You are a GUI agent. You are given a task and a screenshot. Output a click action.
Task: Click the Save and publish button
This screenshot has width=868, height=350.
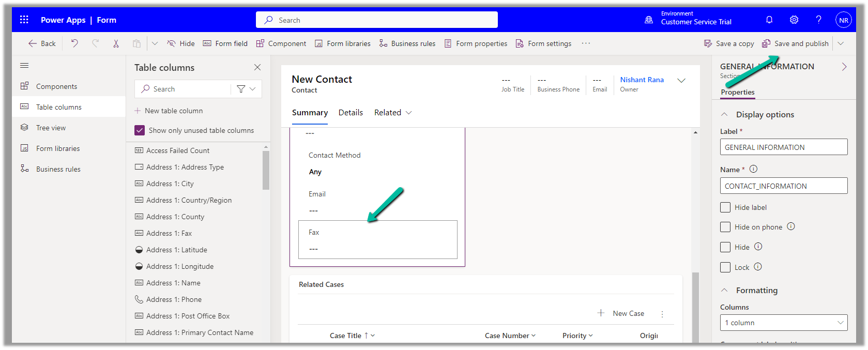pyautogui.click(x=796, y=43)
